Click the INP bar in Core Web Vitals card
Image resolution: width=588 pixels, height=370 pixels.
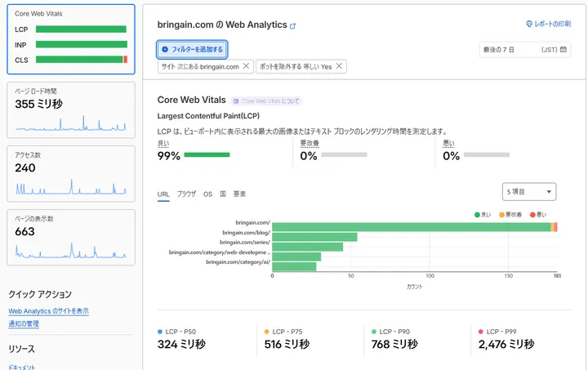(x=82, y=45)
